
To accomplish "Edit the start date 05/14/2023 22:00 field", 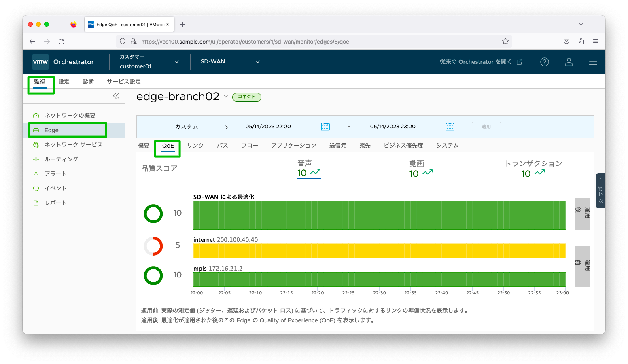I will [x=280, y=127].
